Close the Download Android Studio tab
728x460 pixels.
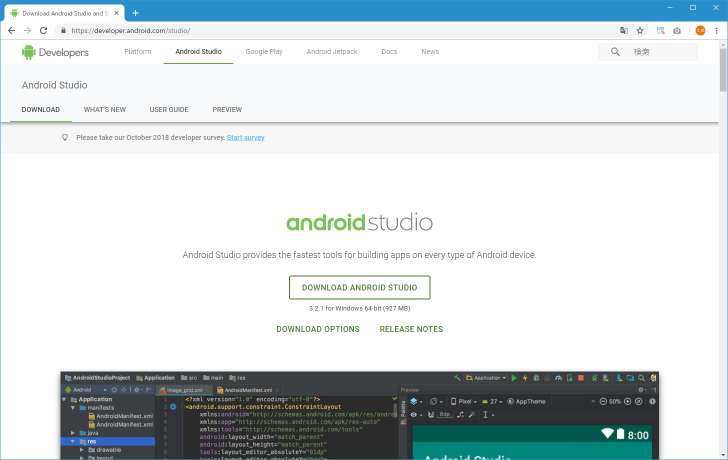(117, 13)
